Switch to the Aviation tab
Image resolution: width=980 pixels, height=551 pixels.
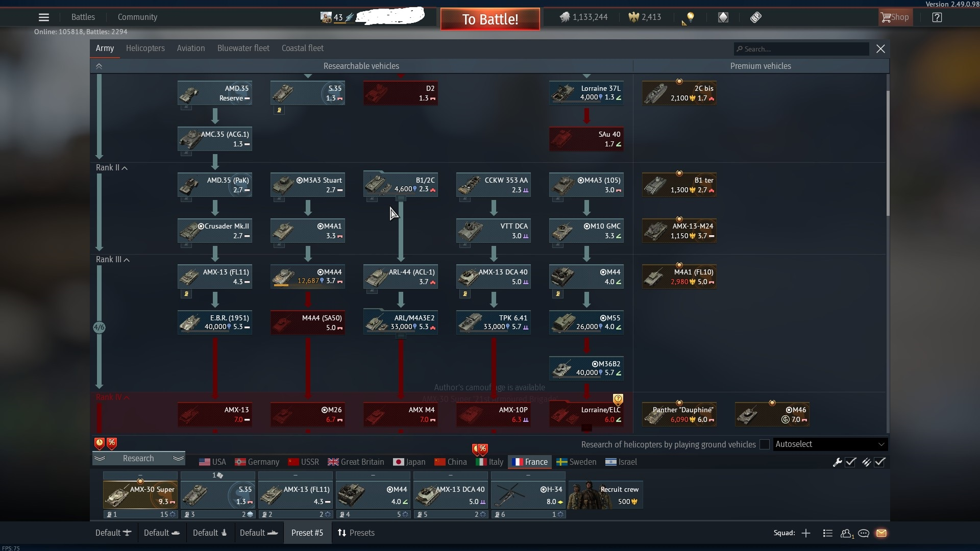click(190, 48)
